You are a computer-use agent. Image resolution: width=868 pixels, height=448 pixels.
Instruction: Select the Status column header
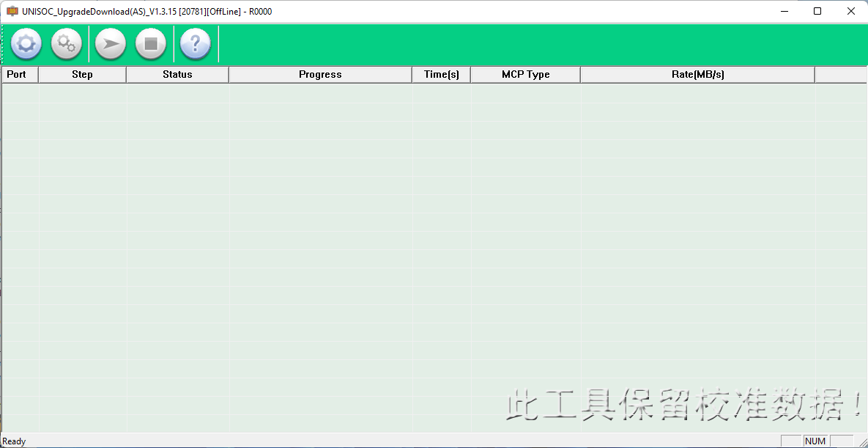pyautogui.click(x=177, y=74)
